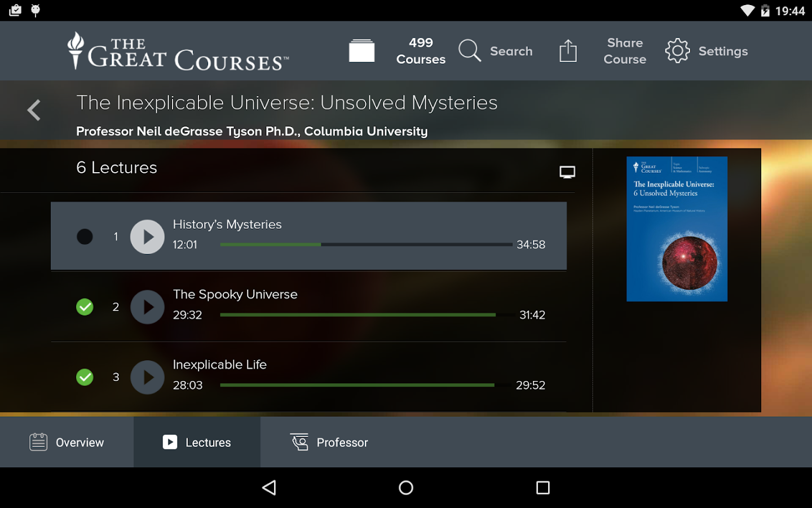812x508 pixels.
Task: Tap the download notification icon in status bar
Action: (15, 10)
